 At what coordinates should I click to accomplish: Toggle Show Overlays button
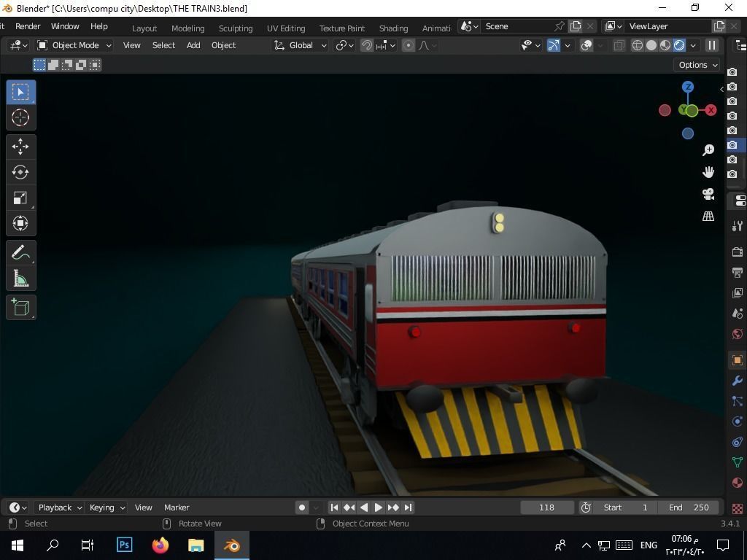(587, 45)
